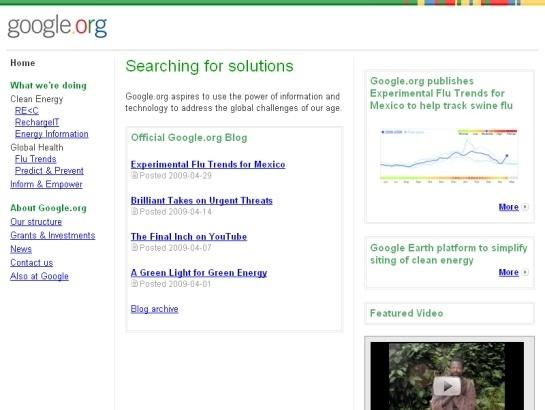Click Posted 2009-04-01 date text
Image resolution: width=545 pixels, height=410 pixels.
[x=175, y=284]
